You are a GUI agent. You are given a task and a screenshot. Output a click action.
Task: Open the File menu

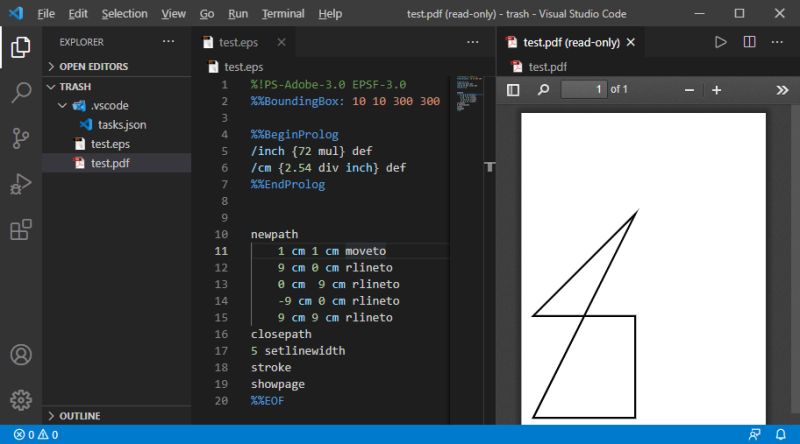point(46,14)
